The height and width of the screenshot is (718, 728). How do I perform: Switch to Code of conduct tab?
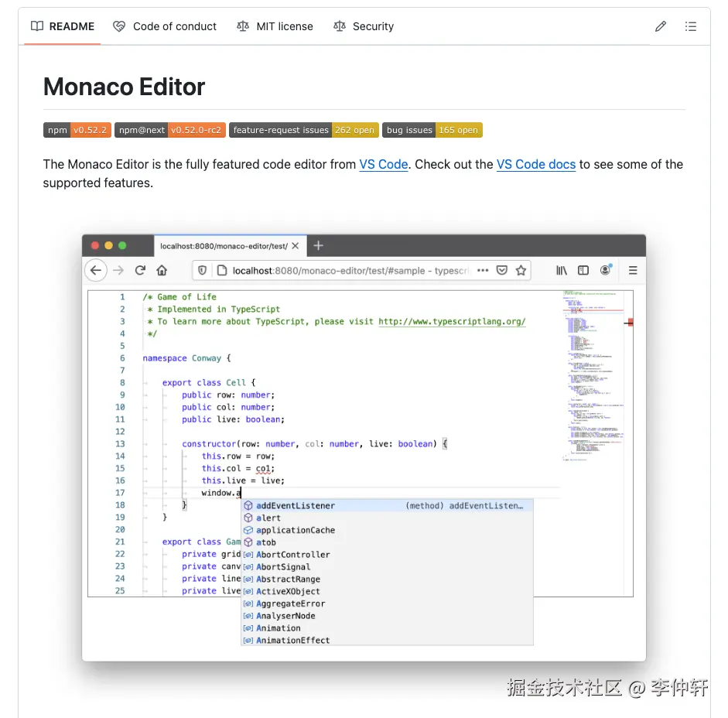[165, 26]
